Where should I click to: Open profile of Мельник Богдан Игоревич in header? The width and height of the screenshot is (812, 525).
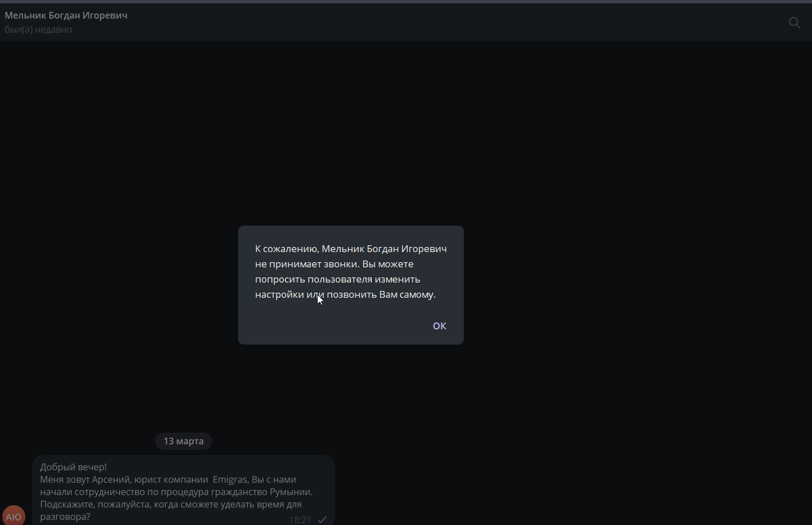(x=66, y=15)
